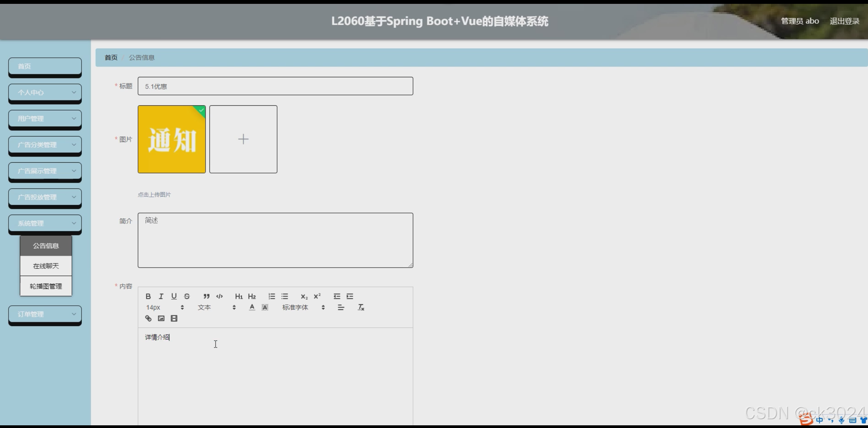Click the insert video icon
The image size is (868, 428).
point(174,318)
